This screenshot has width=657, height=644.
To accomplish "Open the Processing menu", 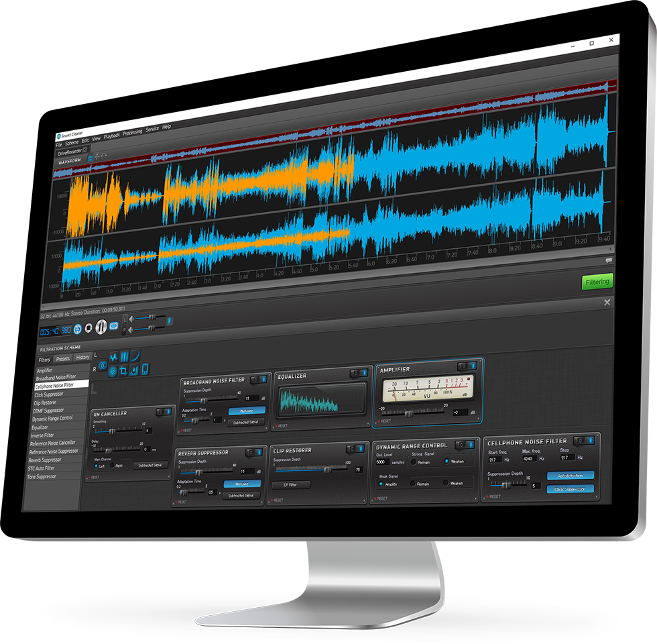I will coord(133,133).
